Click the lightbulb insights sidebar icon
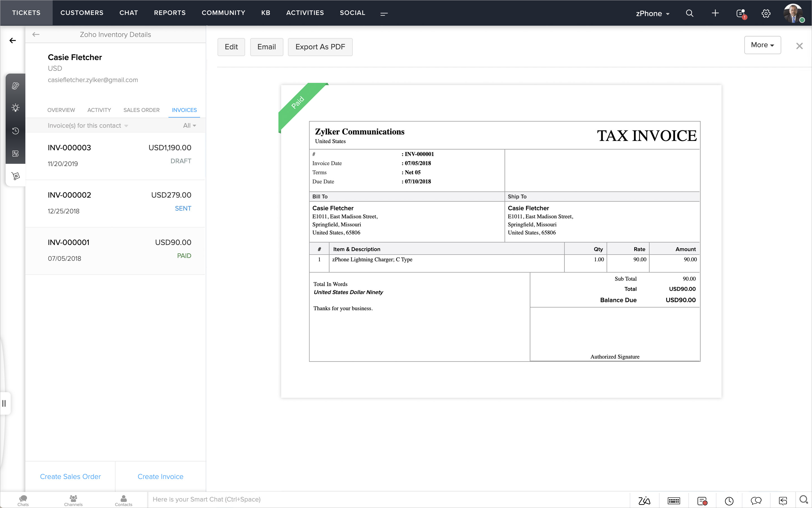The height and width of the screenshot is (508, 812). coord(15,108)
